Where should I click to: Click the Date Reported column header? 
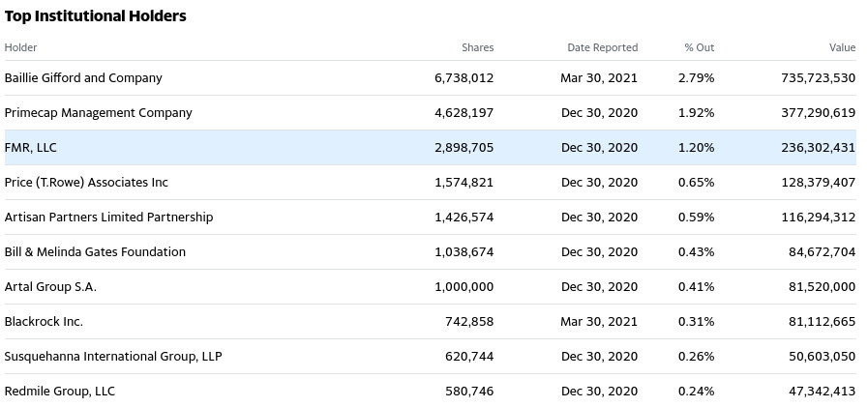coord(602,47)
